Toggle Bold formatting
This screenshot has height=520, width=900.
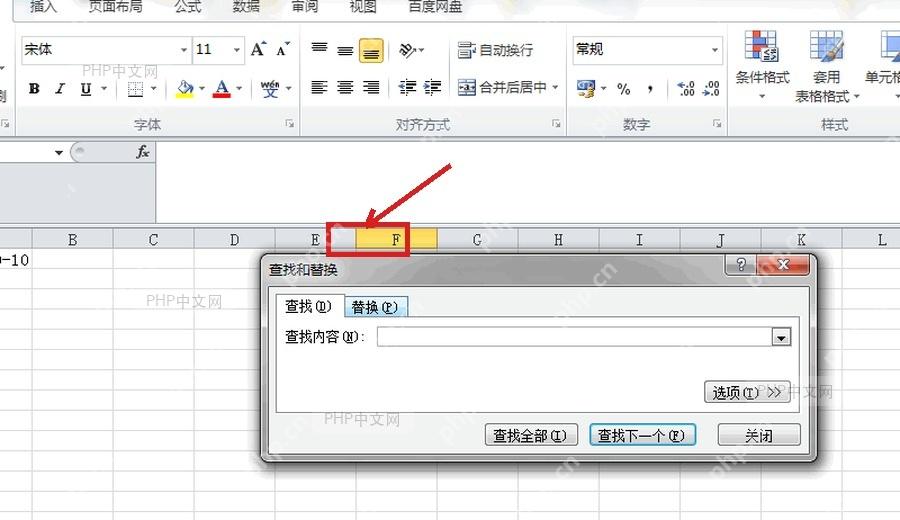(34, 88)
